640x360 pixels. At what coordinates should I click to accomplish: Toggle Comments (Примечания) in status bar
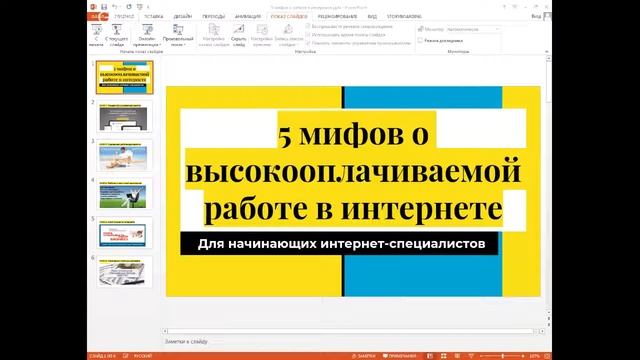(x=399, y=356)
